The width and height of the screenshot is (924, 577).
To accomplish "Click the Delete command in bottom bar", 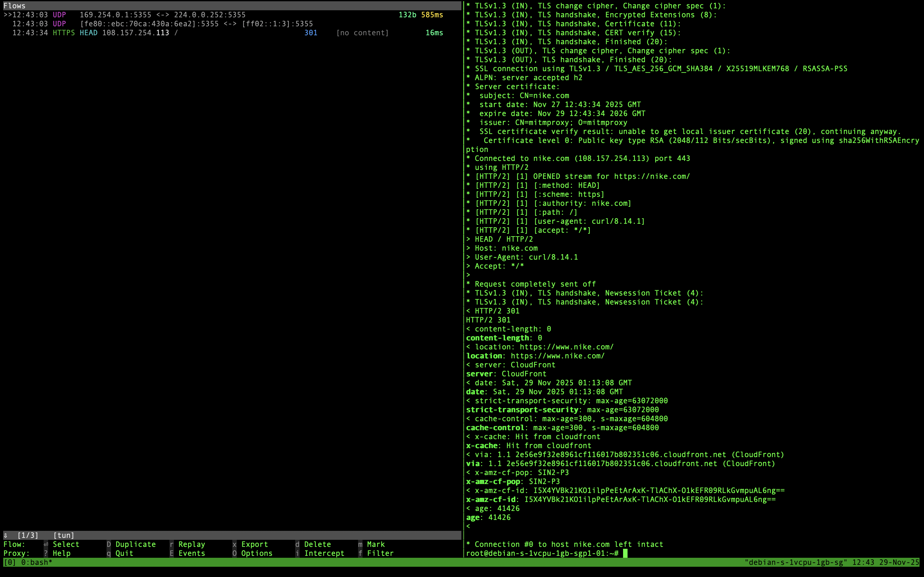I will coord(317,545).
